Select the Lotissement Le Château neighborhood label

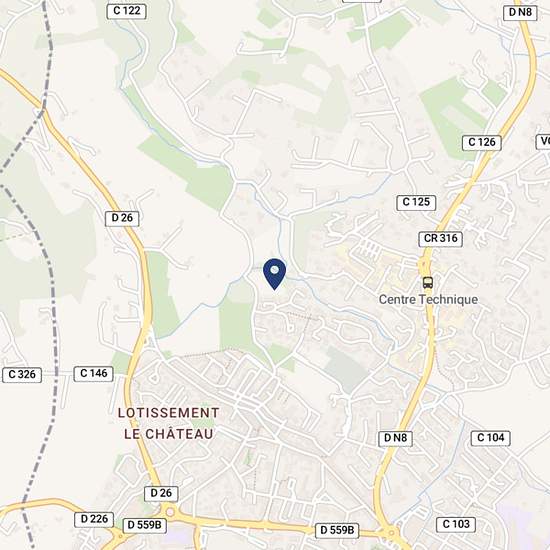tap(169, 423)
